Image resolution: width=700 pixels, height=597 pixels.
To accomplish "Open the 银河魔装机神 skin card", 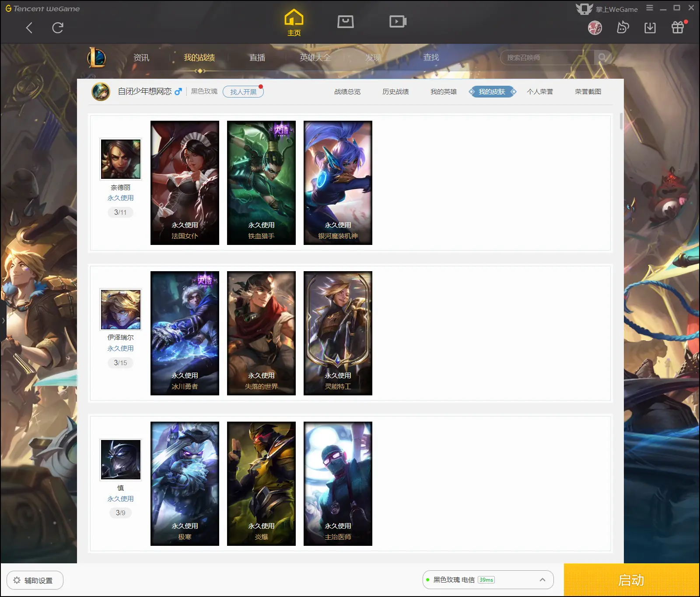I will point(338,183).
